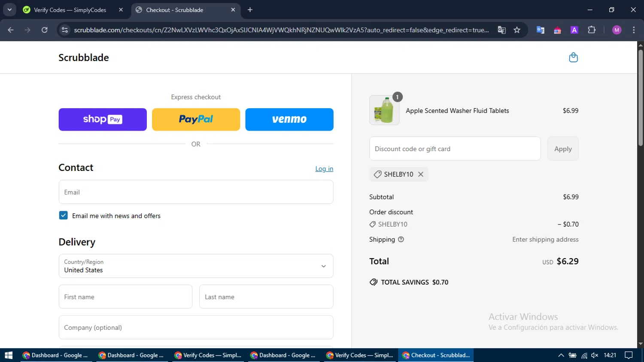Click the Apple Scented Washer Fluid Tablets name
The height and width of the screenshot is (362, 644).
(457, 111)
